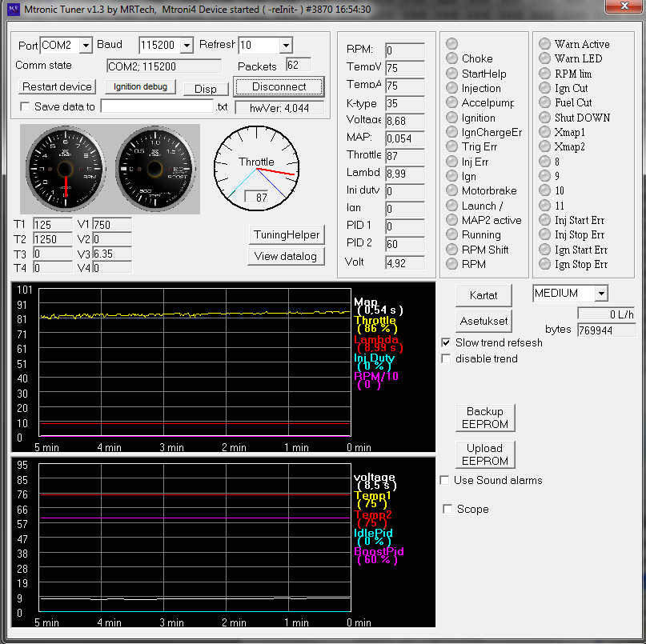Click the BoostPid legend in lower trend
This screenshot has height=644, width=646.
pos(379,555)
